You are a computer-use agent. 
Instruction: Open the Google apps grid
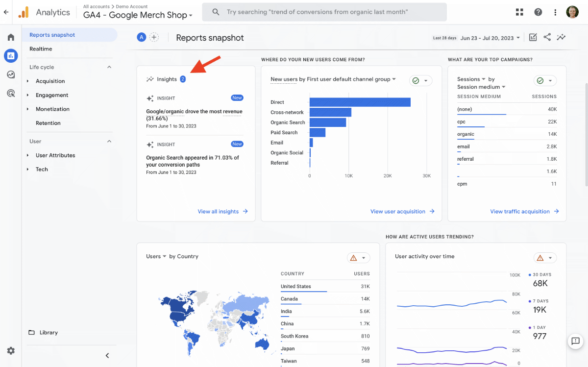pos(519,12)
